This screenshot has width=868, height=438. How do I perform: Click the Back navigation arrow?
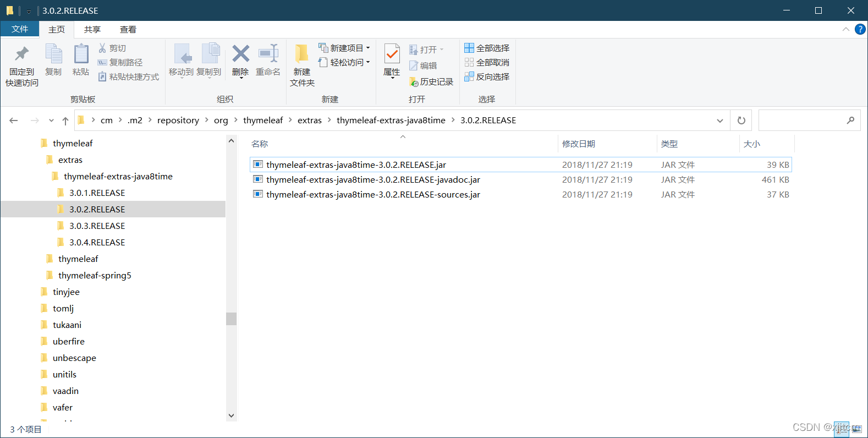14,121
